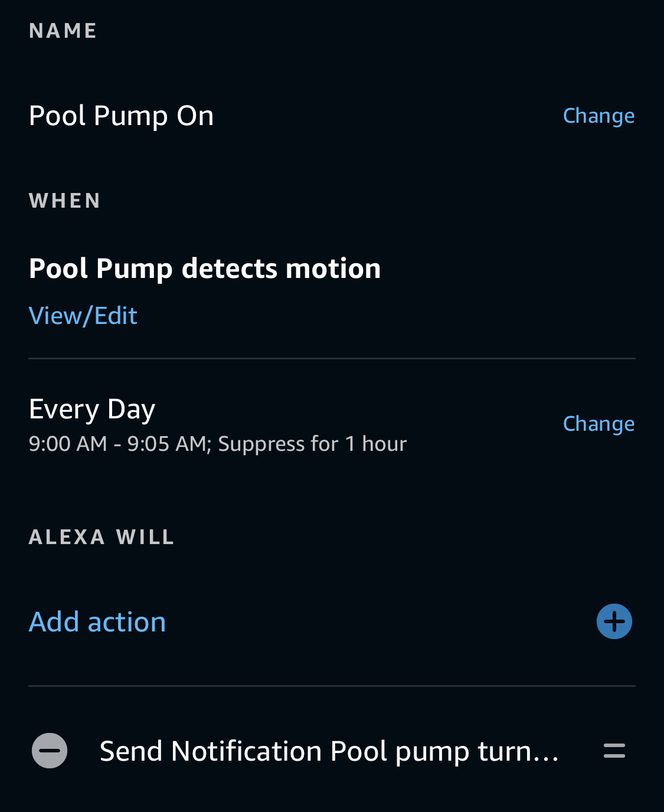Tap the word motion in trigger title
The image size is (664, 812).
333,269
